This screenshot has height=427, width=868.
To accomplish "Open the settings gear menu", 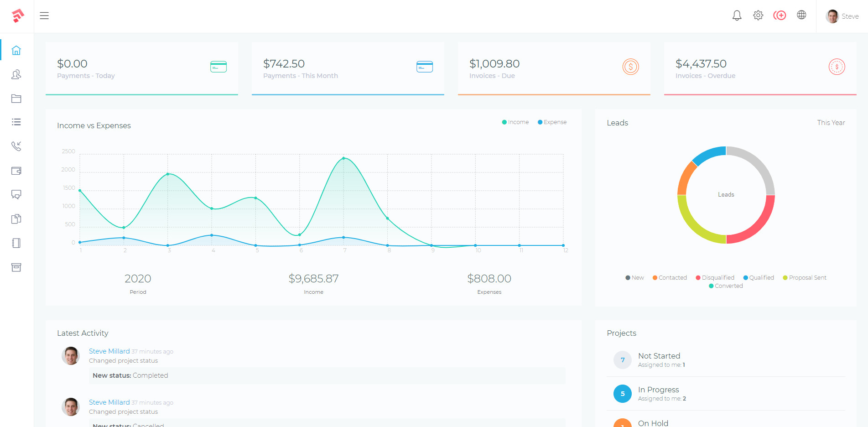I will 758,15.
